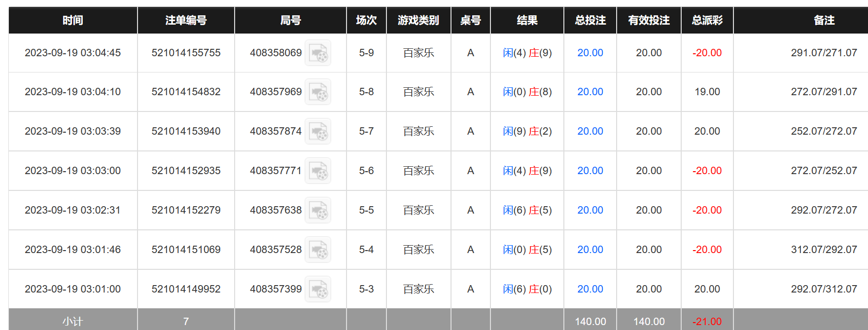Screen dimensions: 868x330
Task: Click the subtotal payout -21.00
Action: pos(707,322)
